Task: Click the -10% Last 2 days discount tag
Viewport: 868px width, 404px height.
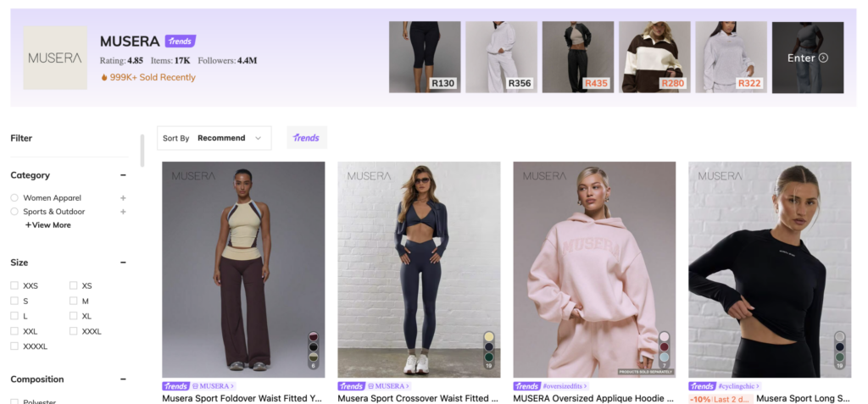Action: click(x=721, y=399)
